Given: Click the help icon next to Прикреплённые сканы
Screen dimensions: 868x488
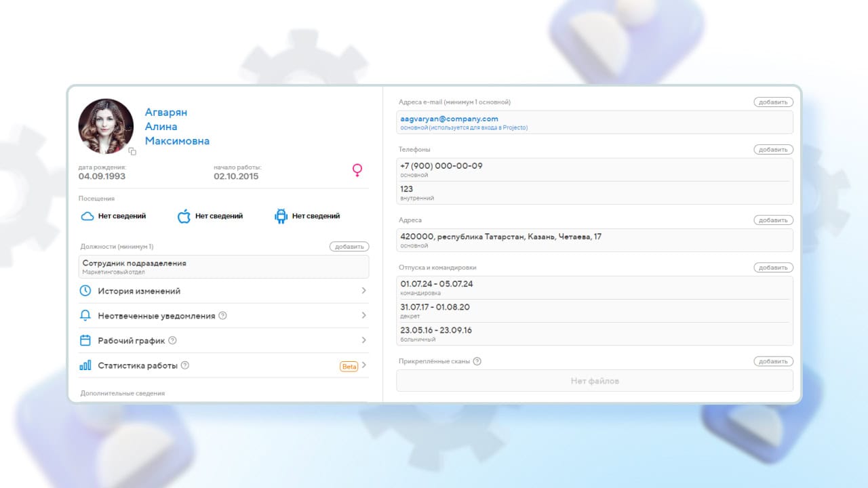Looking at the screenshot, I should click(477, 361).
